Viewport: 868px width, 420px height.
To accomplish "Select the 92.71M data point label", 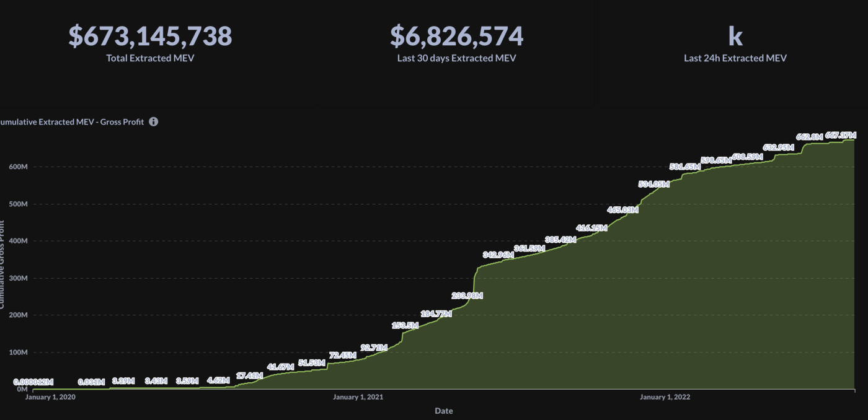I will tap(374, 348).
